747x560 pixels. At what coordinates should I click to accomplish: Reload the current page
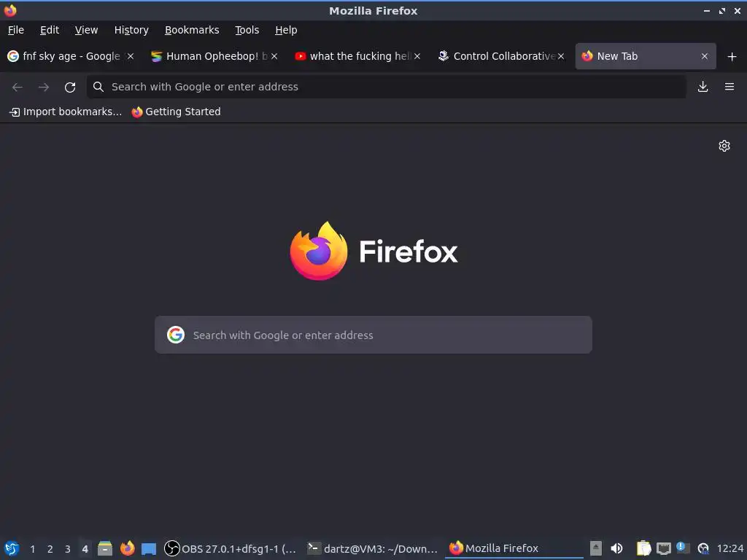tap(70, 87)
